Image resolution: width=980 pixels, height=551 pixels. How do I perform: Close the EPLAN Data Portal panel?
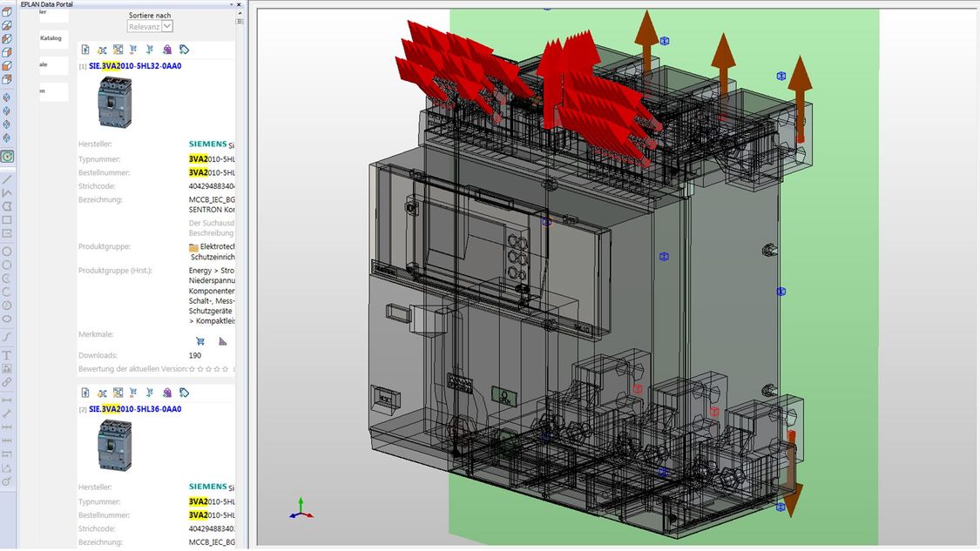[239, 4]
